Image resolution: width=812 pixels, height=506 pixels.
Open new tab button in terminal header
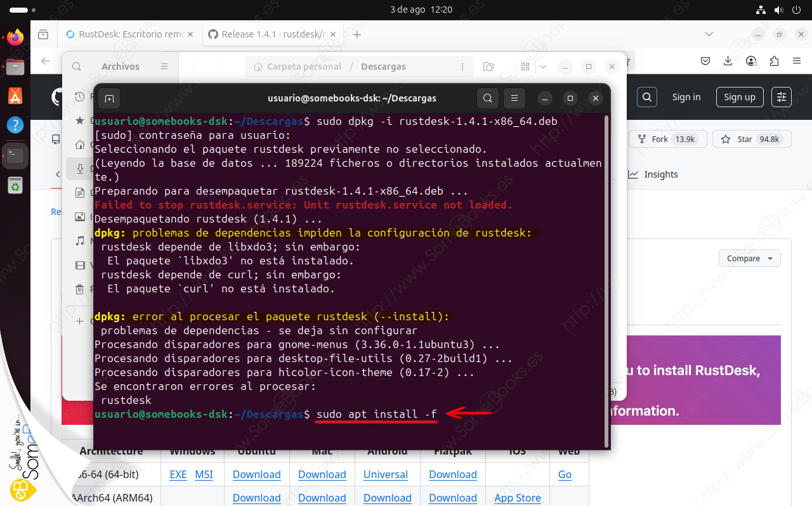pos(109,98)
